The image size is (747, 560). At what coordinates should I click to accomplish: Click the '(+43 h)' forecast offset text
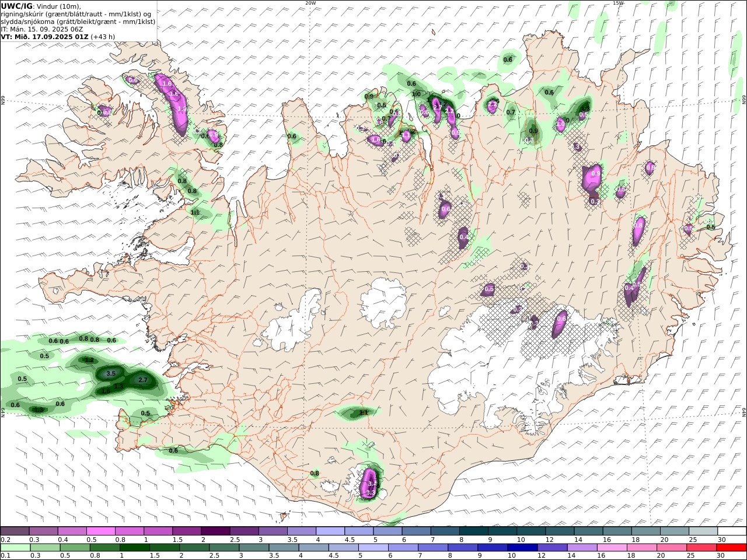(103, 37)
